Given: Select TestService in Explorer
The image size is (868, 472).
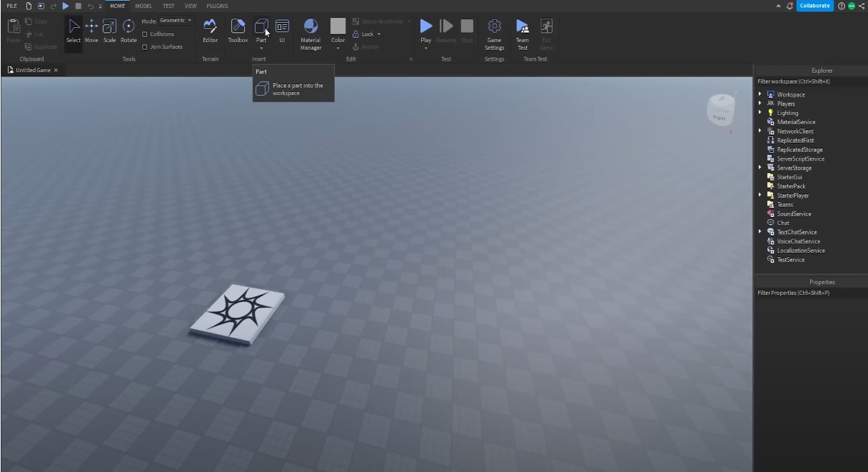Looking at the screenshot, I should click(x=791, y=259).
